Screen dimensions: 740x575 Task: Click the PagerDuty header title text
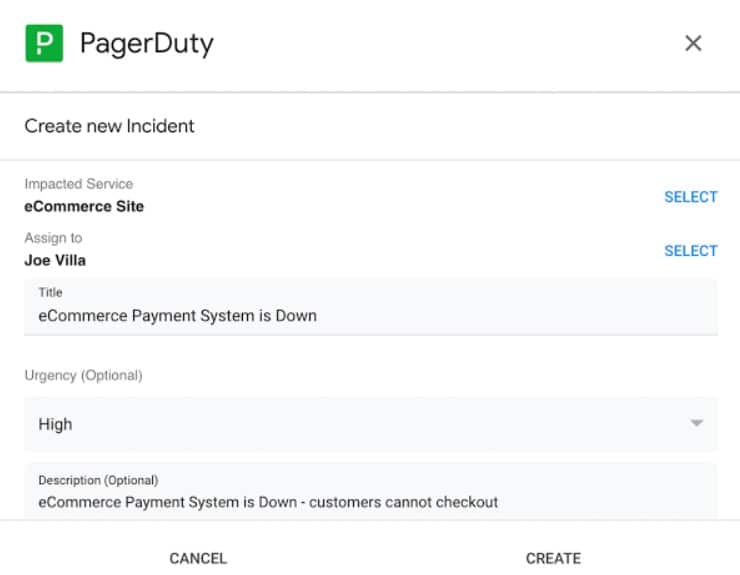pos(147,44)
